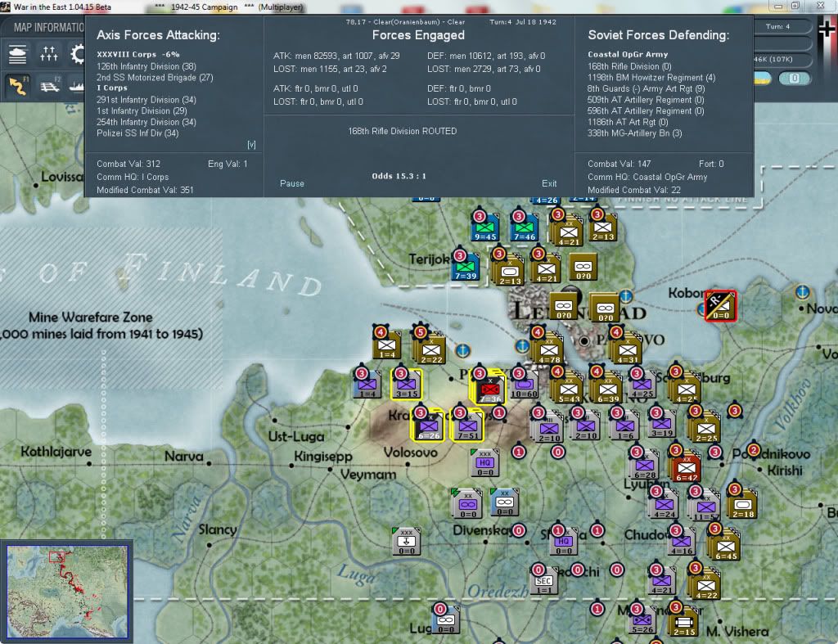Click the XXXVIII Corps -6% heading
Image resolution: width=838 pixels, height=644 pixels.
137,55
